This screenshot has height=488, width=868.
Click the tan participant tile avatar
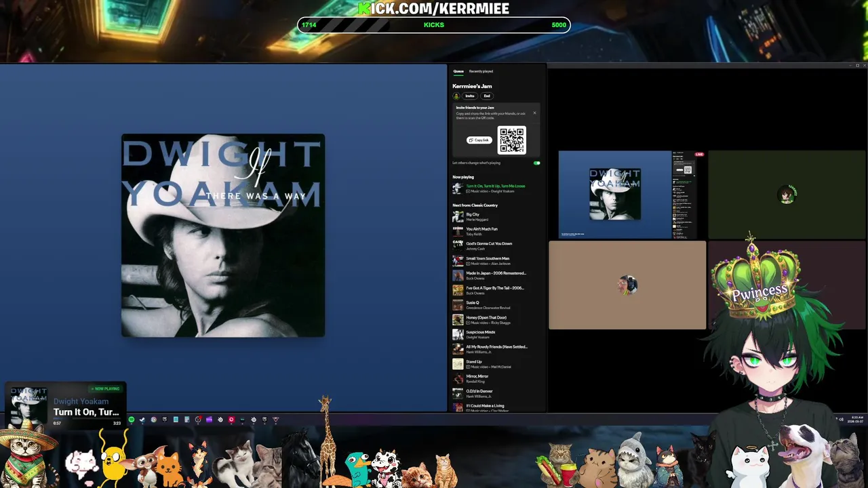627,285
